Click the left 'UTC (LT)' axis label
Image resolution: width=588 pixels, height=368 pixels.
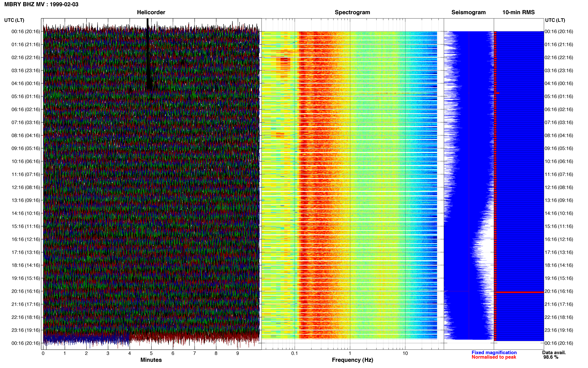coord(14,20)
